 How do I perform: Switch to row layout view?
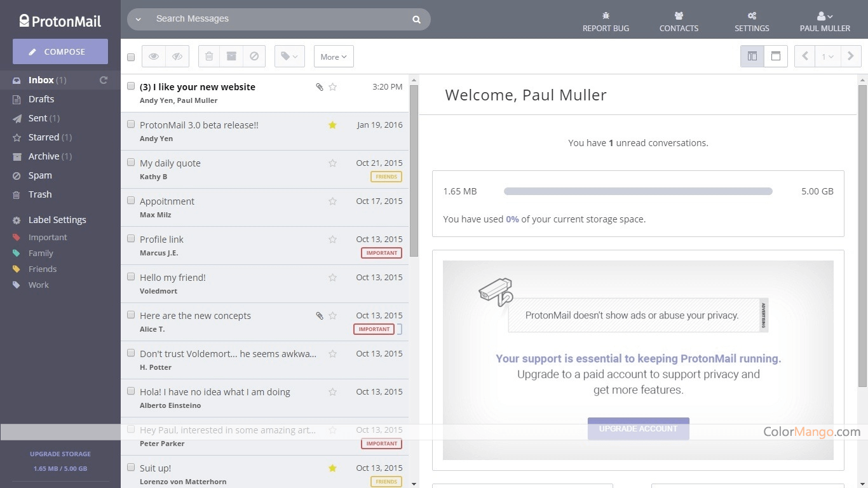pos(775,56)
